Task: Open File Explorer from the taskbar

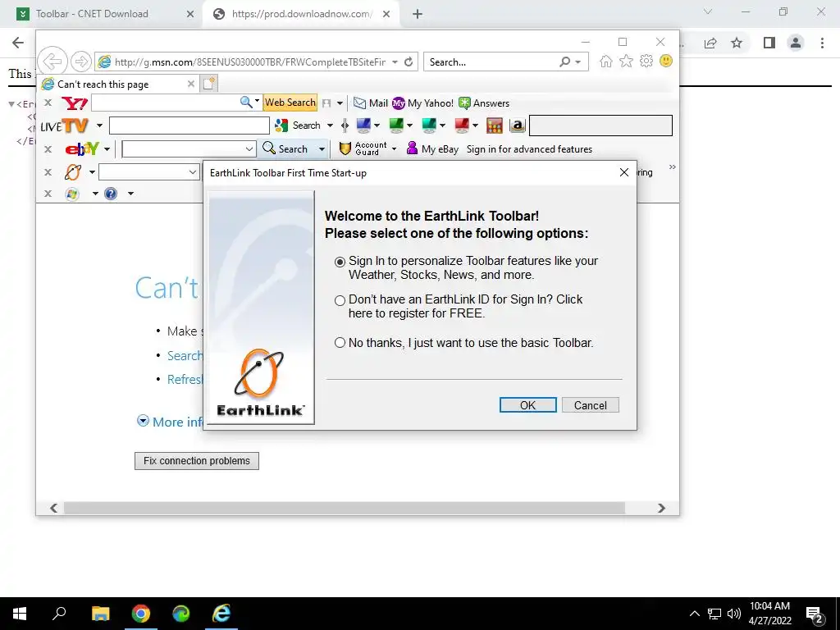Action: (100, 614)
